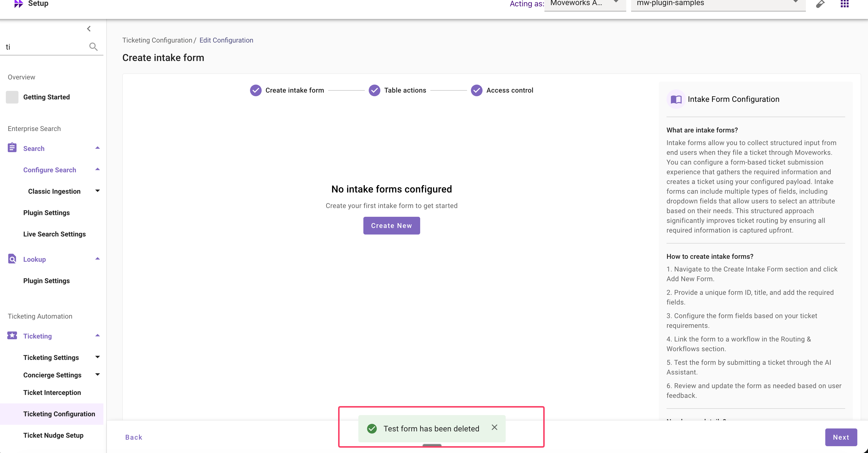
Task: Collapse the left sidebar panel
Action: (x=89, y=28)
